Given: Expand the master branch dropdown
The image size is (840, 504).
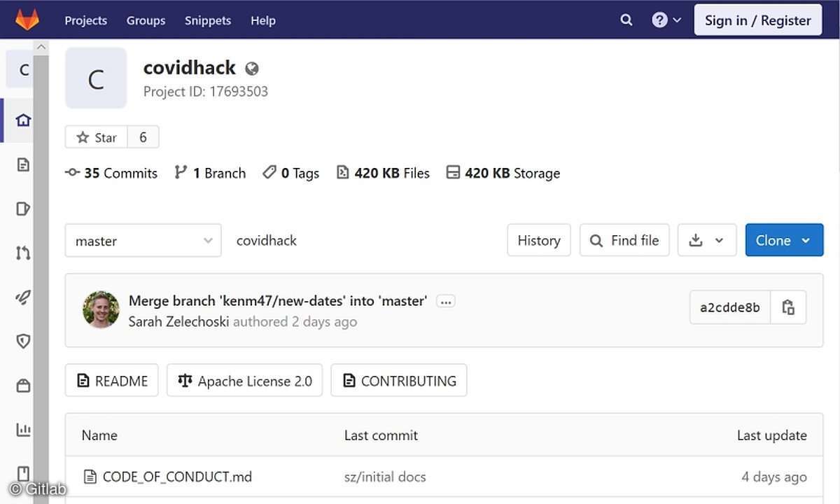Looking at the screenshot, I should (143, 240).
